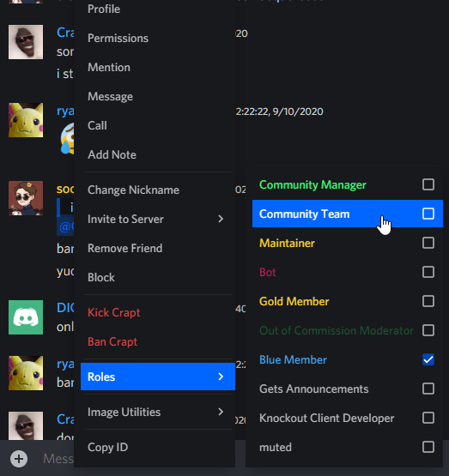The height and width of the screenshot is (476, 449).
Task: Open the Roles submenu
Action: (x=158, y=377)
